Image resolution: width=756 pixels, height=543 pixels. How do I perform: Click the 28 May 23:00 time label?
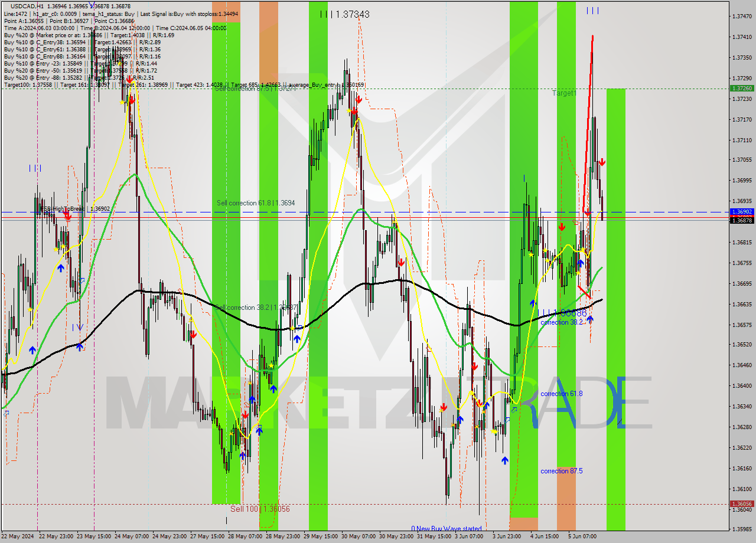283,537
